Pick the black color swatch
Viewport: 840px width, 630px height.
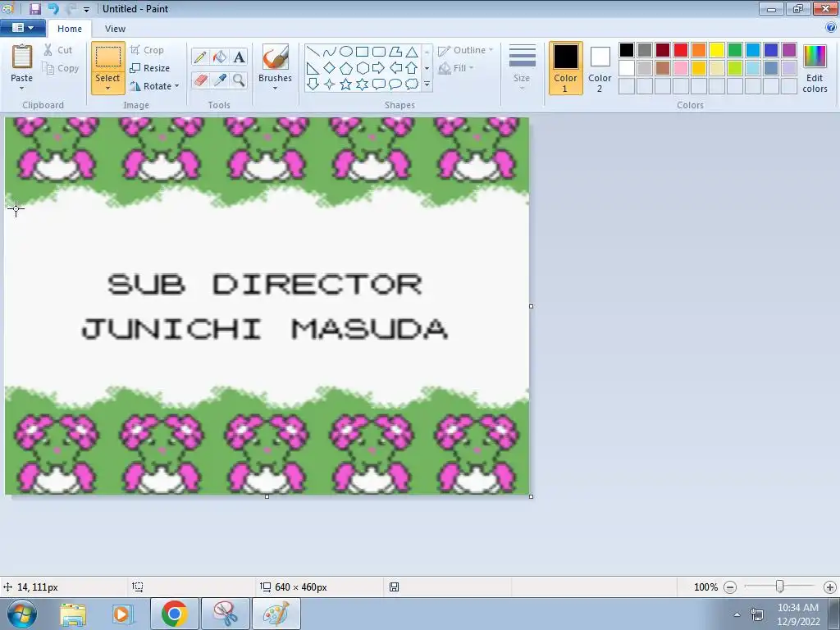[x=626, y=50]
